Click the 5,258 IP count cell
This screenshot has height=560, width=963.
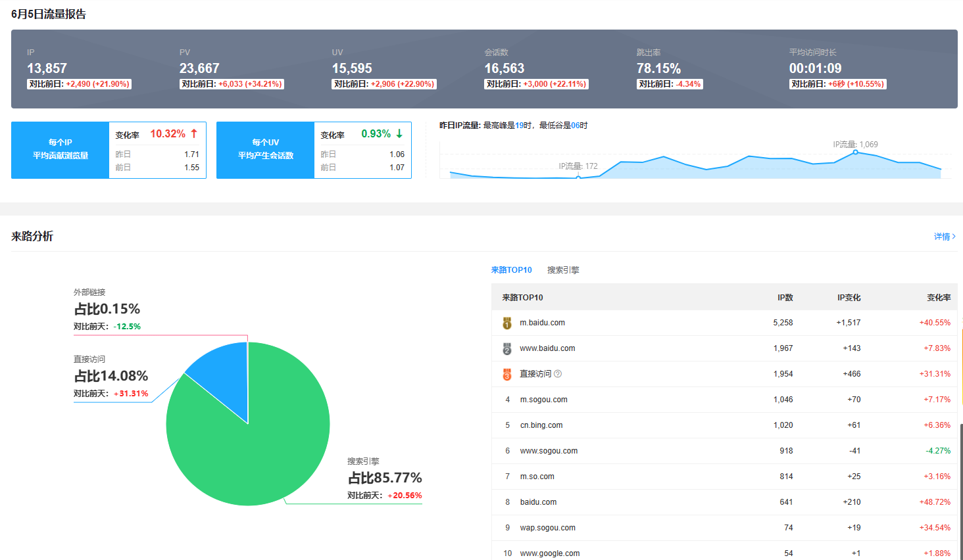pyautogui.click(x=783, y=323)
